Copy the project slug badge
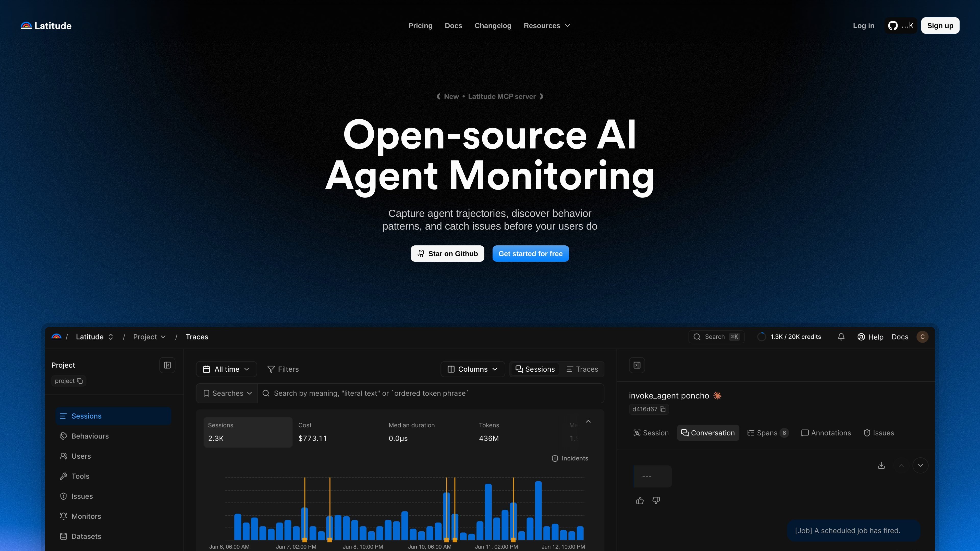This screenshot has height=551, width=980. tap(69, 381)
